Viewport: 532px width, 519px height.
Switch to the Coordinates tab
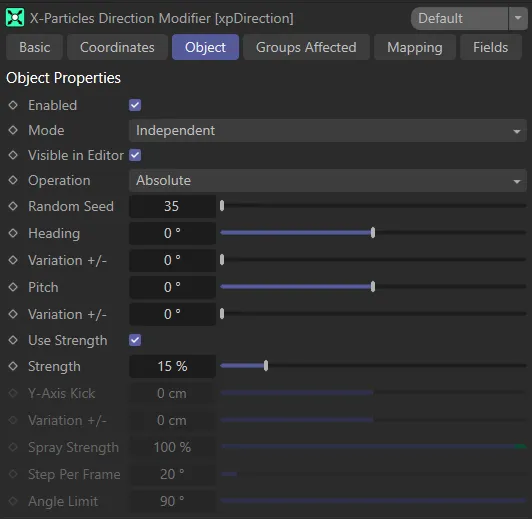coord(117,47)
